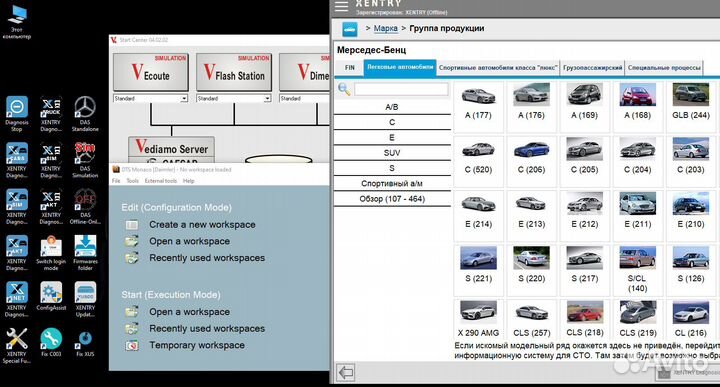
Task: Run the Fix XUS shortcut
Action: (85, 342)
